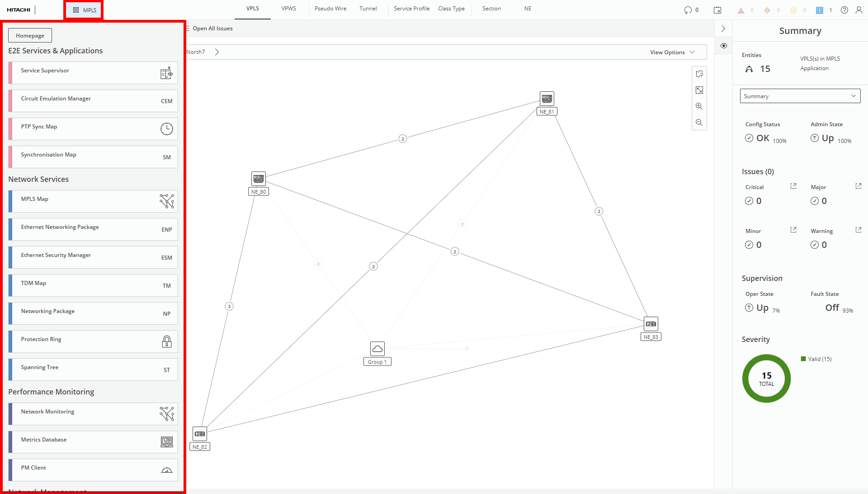Switch to the VPWS tab
Image resolution: width=868 pixels, height=494 pixels.
tap(288, 9)
